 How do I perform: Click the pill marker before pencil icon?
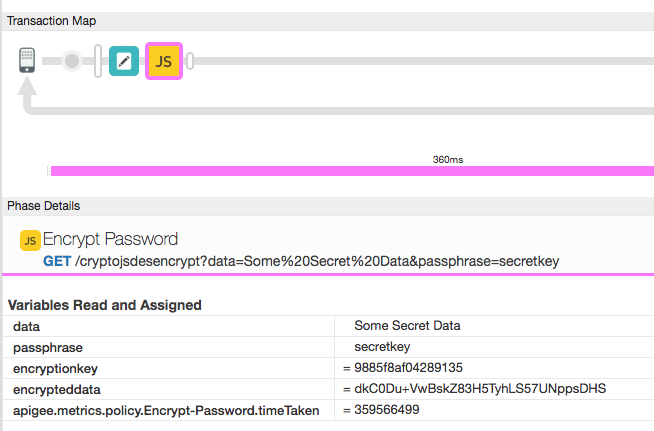click(x=98, y=61)
